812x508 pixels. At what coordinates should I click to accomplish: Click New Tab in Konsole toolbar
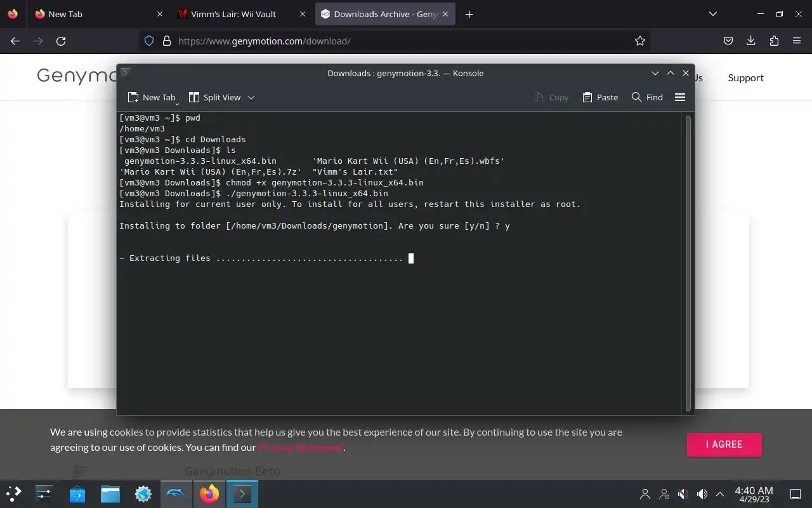click(152, 97)
